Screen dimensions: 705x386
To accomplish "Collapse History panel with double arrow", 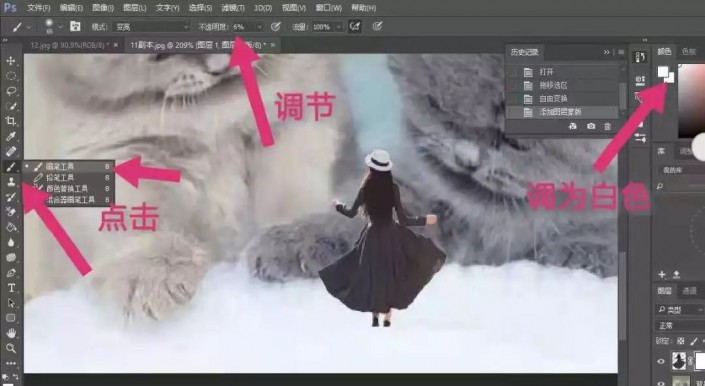I will pyautogui.click(x=607, y=52).
